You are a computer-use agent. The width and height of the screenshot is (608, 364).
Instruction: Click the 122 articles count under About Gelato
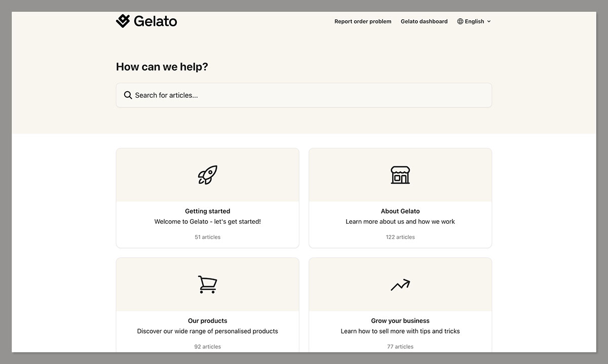pyautogui.click(x=400, y=236)
